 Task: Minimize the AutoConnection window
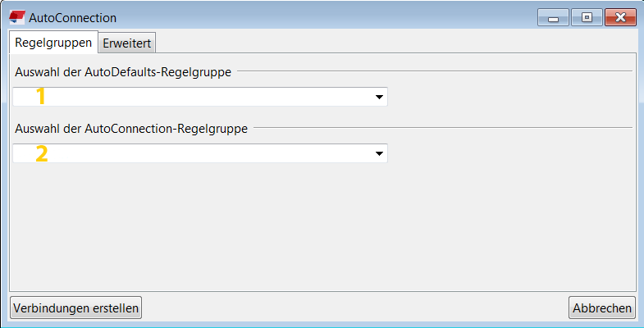coord(553,17)
